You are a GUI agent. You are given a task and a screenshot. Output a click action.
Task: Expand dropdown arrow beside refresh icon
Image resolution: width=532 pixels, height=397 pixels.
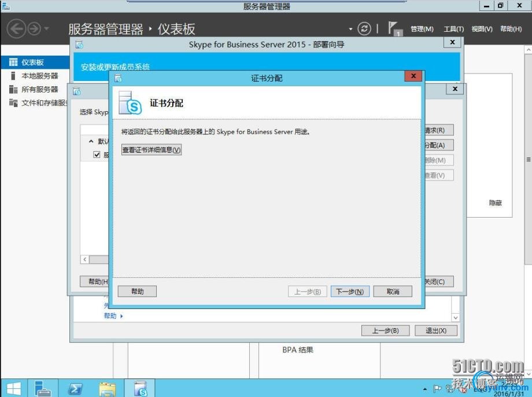(x=350, y=29)
